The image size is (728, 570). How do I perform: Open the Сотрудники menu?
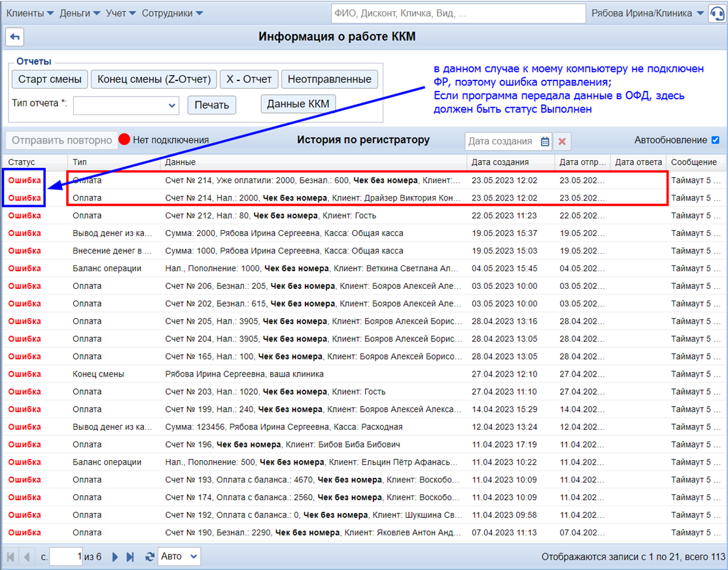172,13
